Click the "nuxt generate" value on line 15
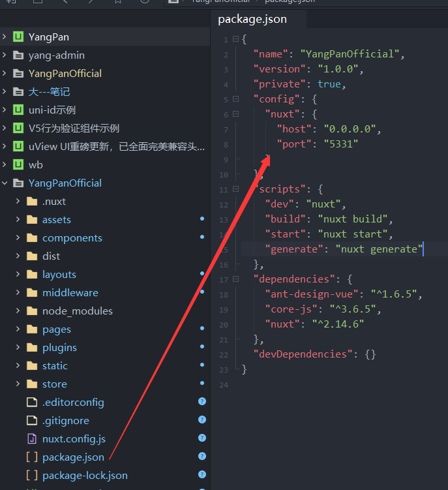This screenshot has height=490, width=448. tap(379, 249)
